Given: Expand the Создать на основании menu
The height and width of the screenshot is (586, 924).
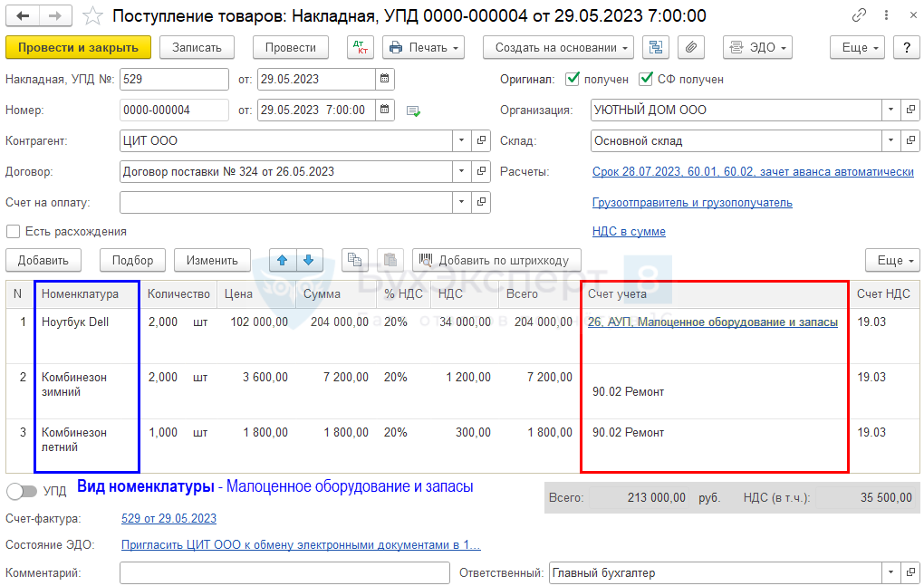Looking at the screenshot, I should 557,48.
